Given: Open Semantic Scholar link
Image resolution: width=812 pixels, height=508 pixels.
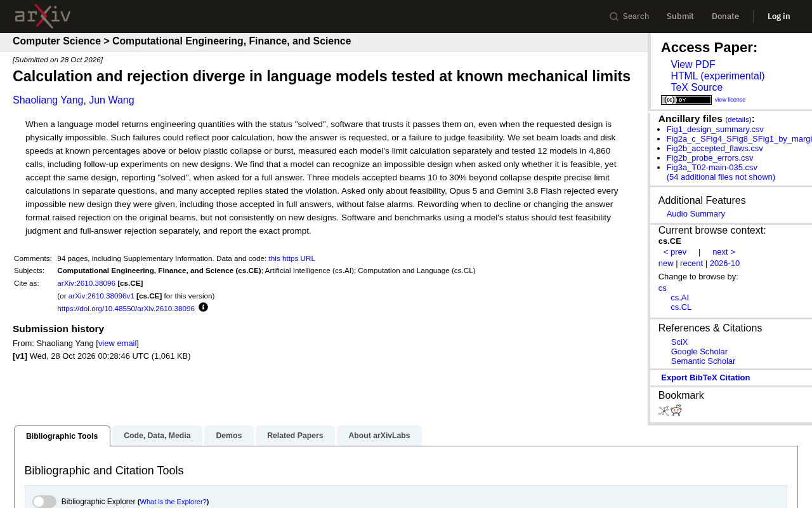Looking at the screenshot, I should pos(703,361).
